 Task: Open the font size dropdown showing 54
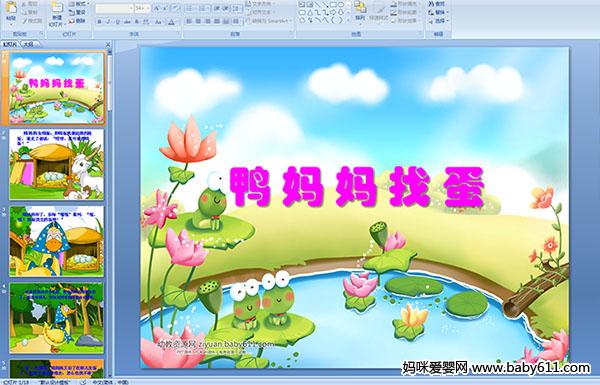142,8
